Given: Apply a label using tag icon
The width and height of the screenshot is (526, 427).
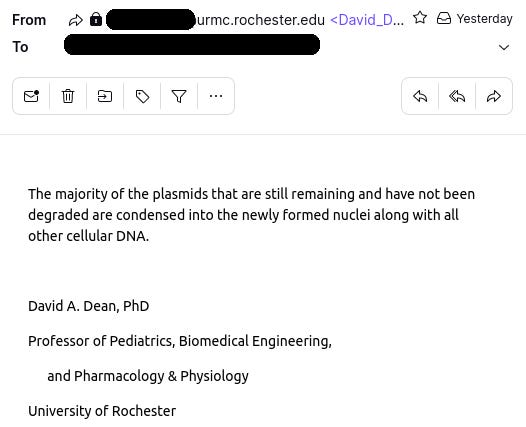Looking at the screenshot, I should 142,96.
